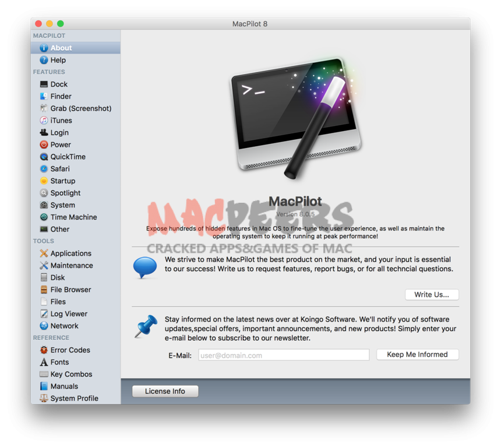Image resolution: width=501 pixels, height=448 pixels.
Task: Open the Maintenance tool
Action: (x=76, y=266)
